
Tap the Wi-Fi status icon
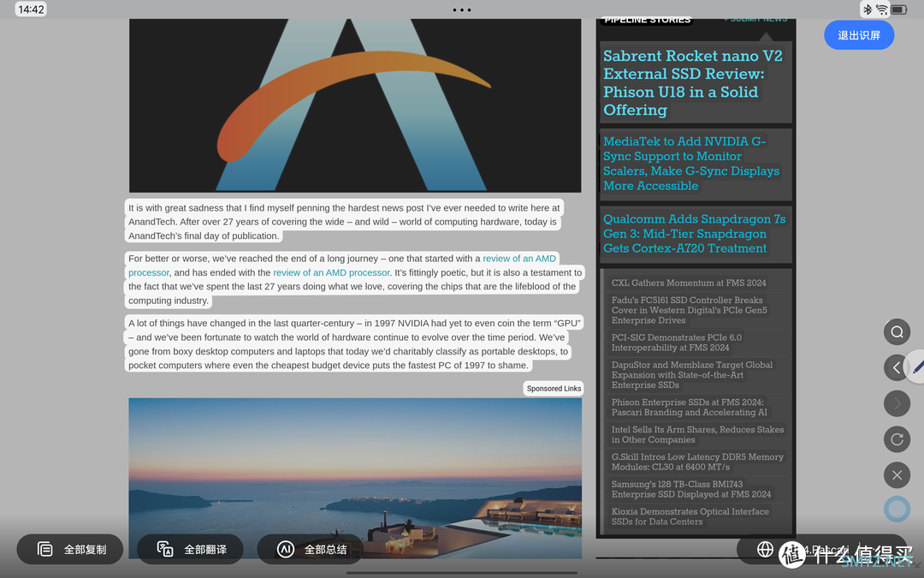click(x=881, y=9)
